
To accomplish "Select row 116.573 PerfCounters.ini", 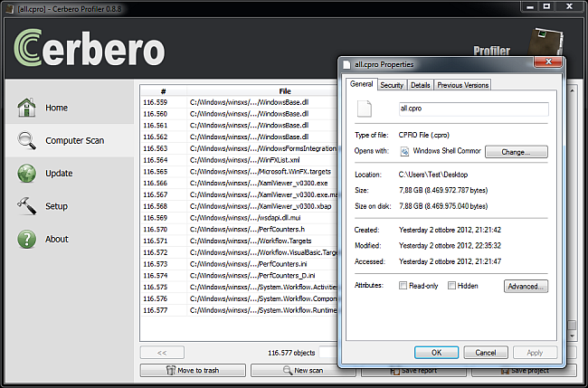I will point(239,264).
